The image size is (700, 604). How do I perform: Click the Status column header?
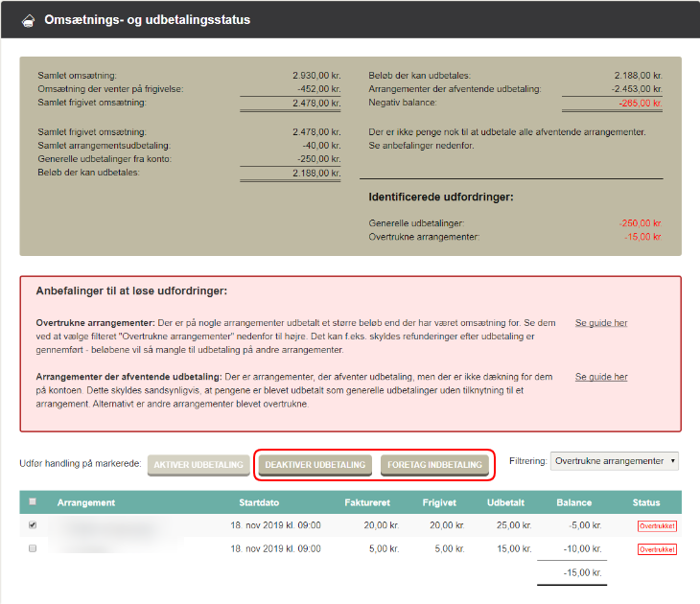[646, 502]
